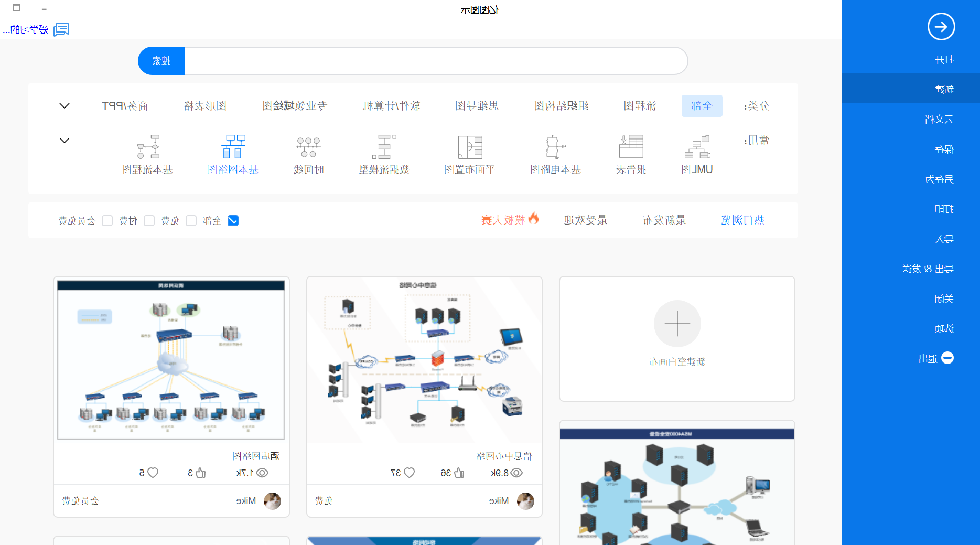Open 选项 in the sidebar

point(911,329)
